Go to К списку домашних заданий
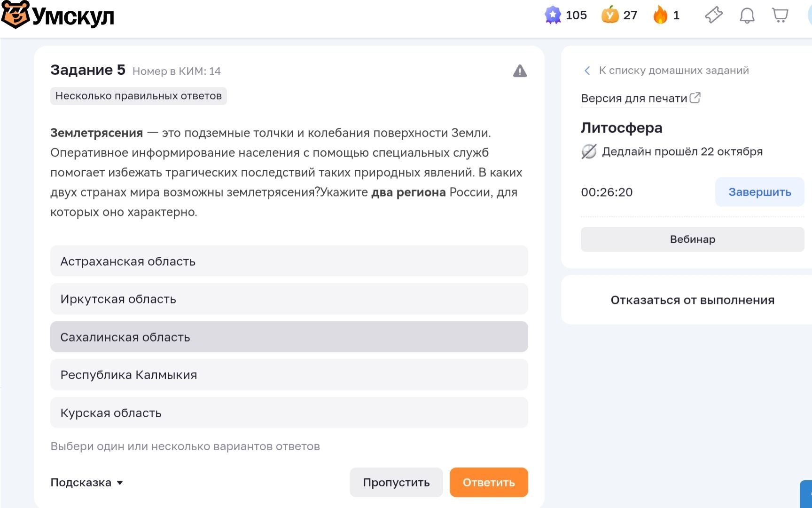812x508 pixels. tap(674, 71)
